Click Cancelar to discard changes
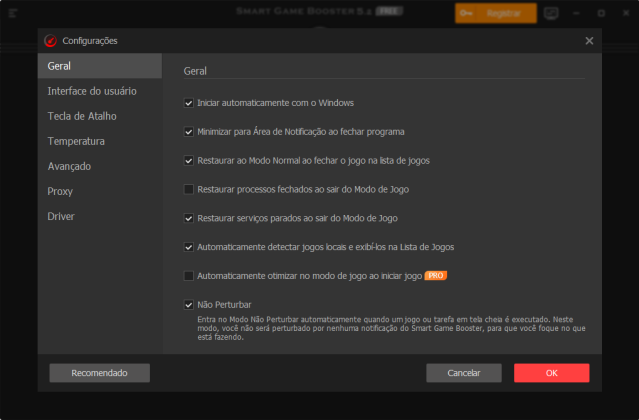 coord(464,373)
